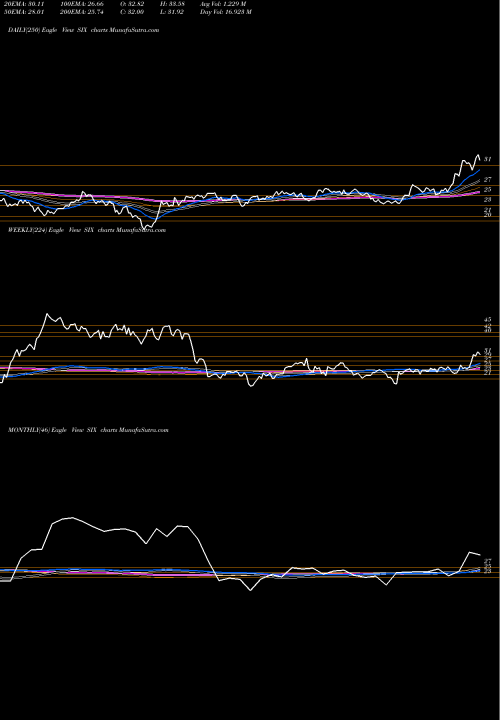The width and height of the screenshot is (500, 720).
Task: Click the latest peak on the daily price line
Action: click(478, 155)
